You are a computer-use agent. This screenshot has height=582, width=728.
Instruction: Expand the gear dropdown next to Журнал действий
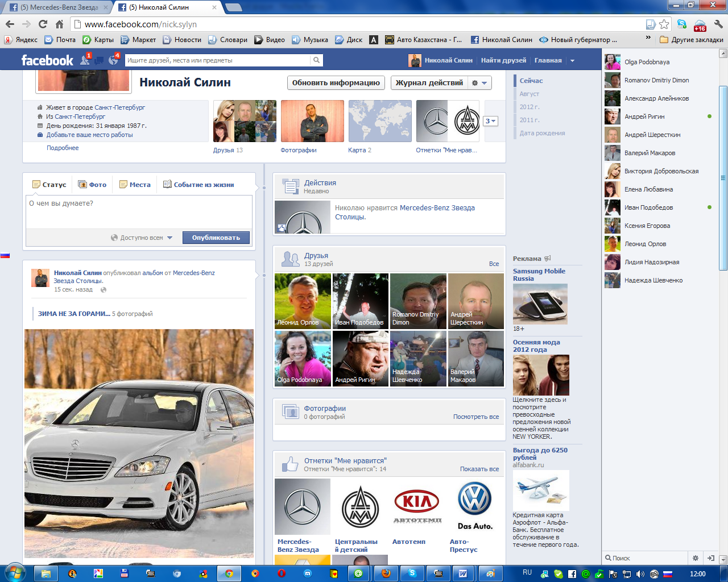(479, 82)
